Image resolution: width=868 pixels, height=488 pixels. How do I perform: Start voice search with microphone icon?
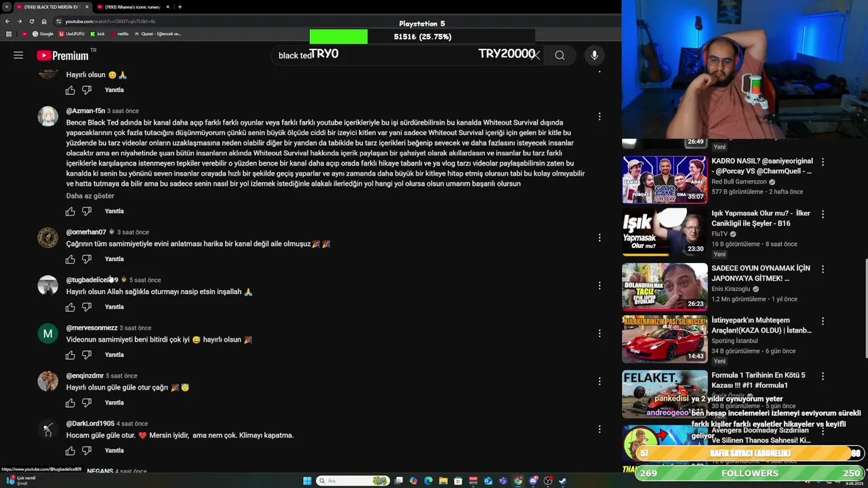click(594, 56)
